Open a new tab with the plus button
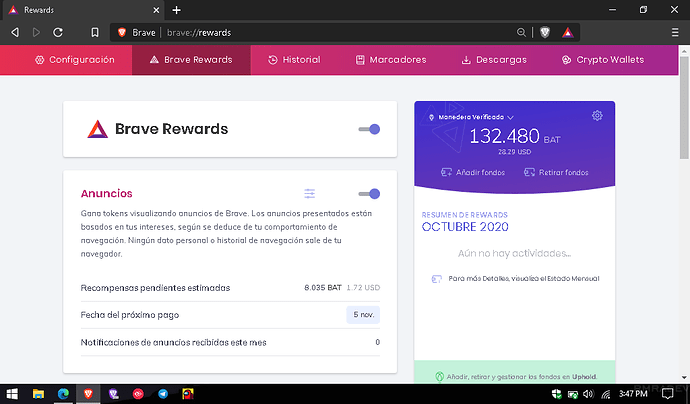Viewport: 690px width, 404px height. click(x=176, y=10)
